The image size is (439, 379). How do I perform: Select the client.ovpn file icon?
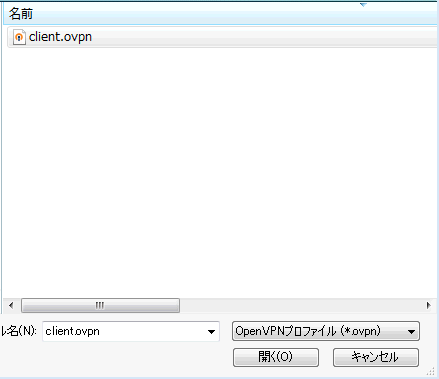(19, 37)
